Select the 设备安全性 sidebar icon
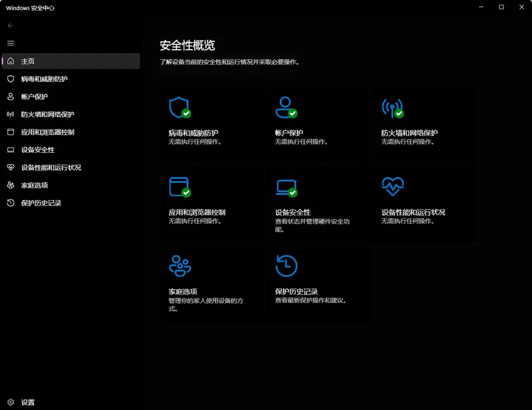The width and height of the screenshot is (532, 410). (x=11, y=150)
